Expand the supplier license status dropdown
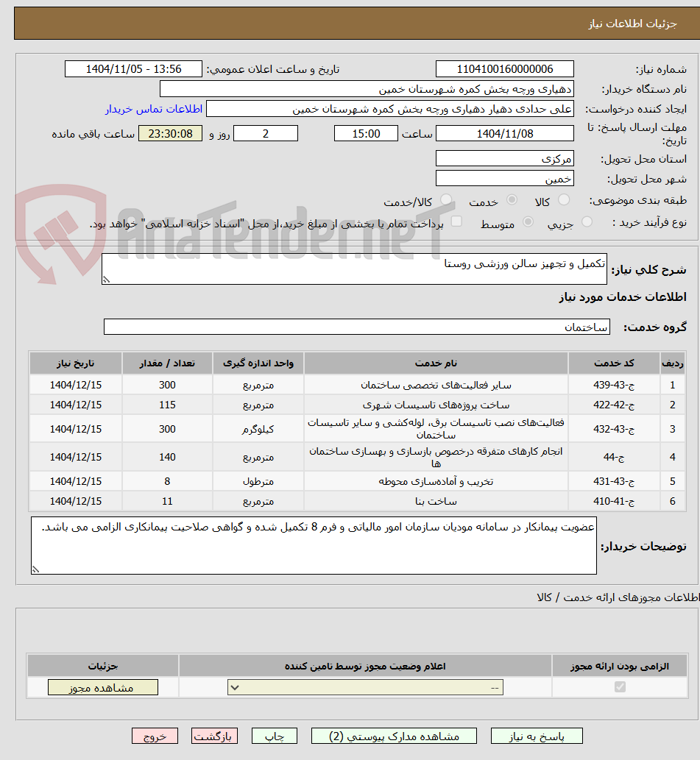The height and width of the screenshot is (760, 700). [365, 687]
